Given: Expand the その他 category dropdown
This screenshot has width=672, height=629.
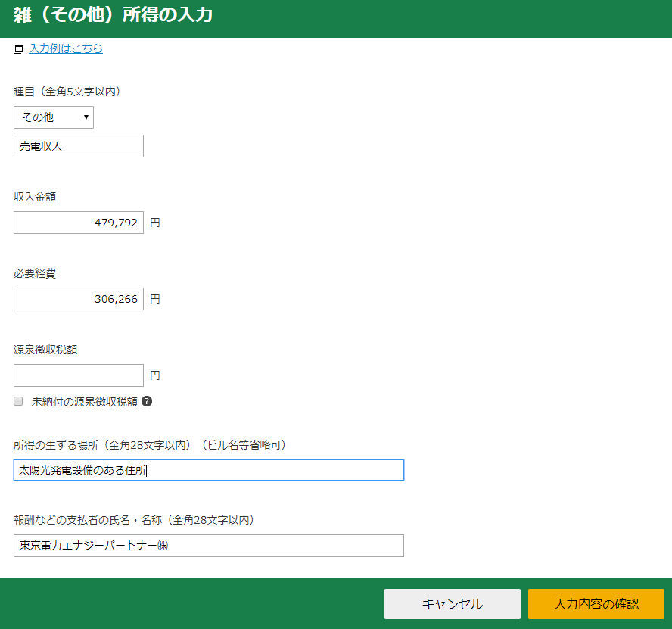Looking at the screenshot, I should 54,117.
